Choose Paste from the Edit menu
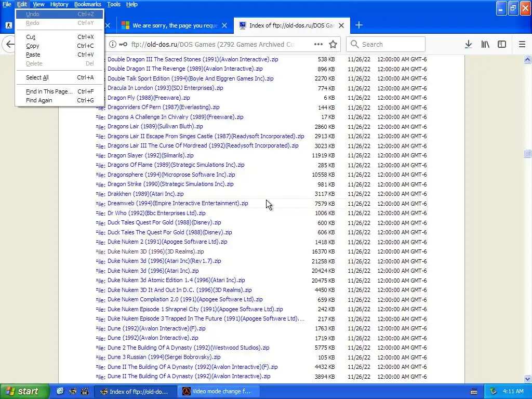532x399 pixels. 59,55
